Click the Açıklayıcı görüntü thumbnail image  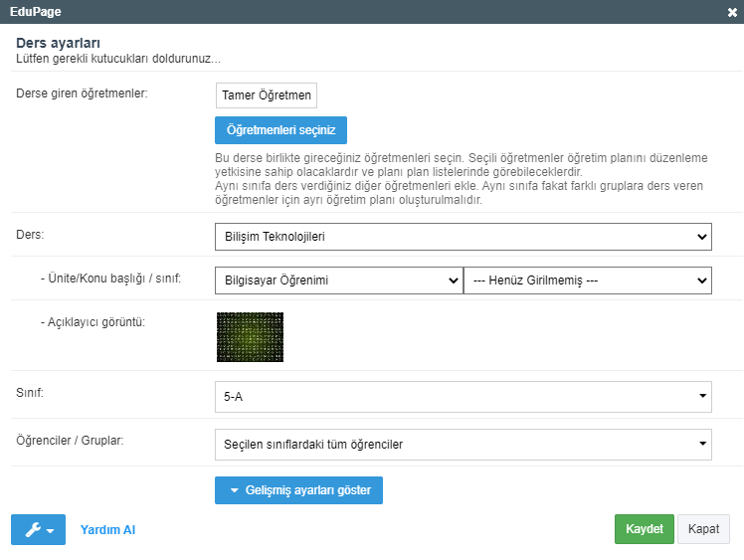point(250,337)
